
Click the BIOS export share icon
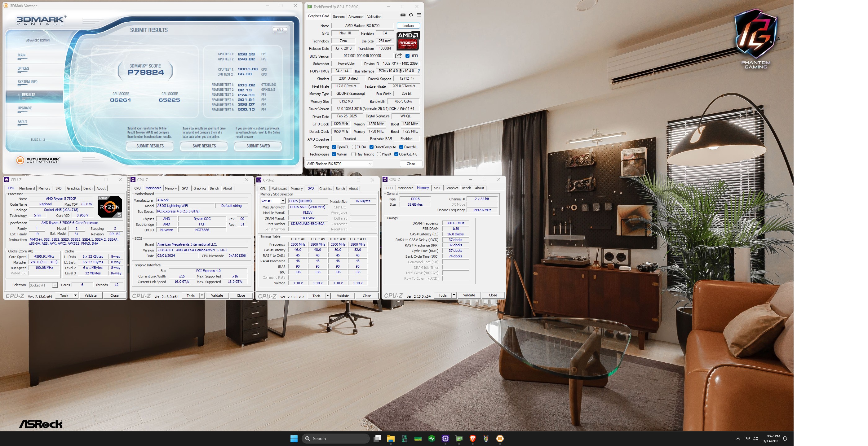[x=399, y=55]
